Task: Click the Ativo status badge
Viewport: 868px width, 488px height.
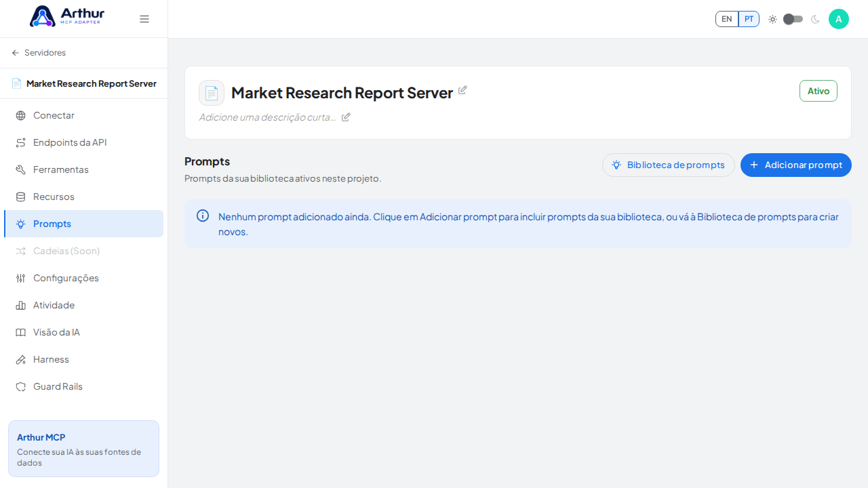Action: (818, 91)
